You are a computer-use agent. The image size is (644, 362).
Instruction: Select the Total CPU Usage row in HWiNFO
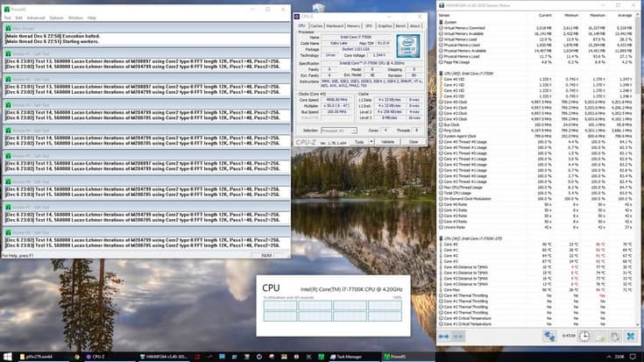[x=536, y=193]
